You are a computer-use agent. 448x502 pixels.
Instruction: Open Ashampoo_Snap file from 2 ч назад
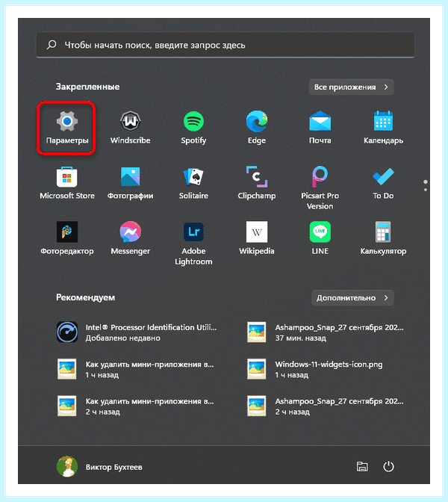pyautogui.click(x=326, y=406)
